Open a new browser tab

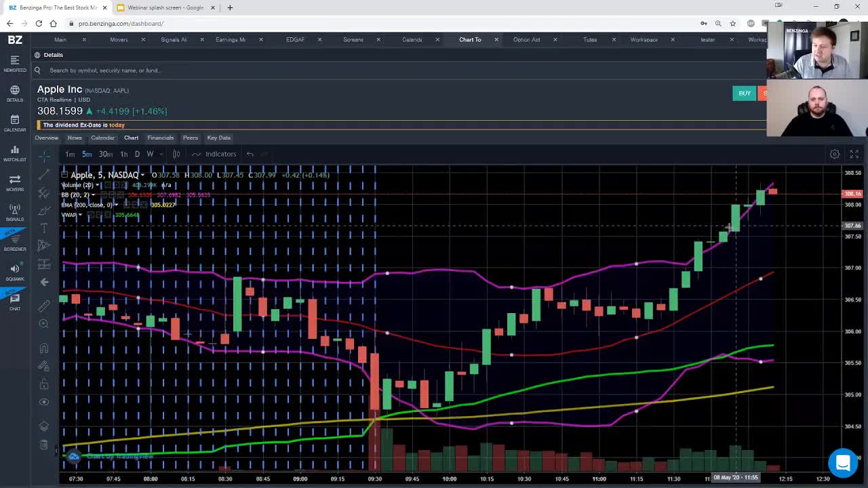[x=230, y=7]
